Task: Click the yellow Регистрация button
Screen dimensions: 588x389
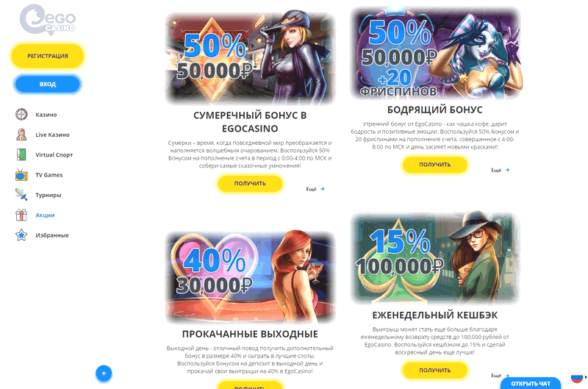Action: pos(48,57)
